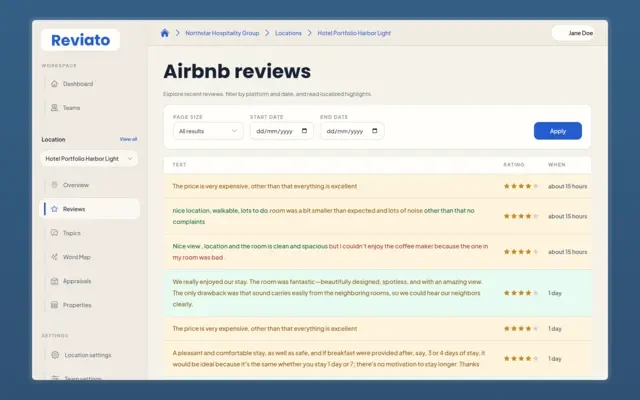This screenshot has height=400, width=640.
Task: Open Northstar Hospitality Group breadcrumb
Action: [222, 33]
